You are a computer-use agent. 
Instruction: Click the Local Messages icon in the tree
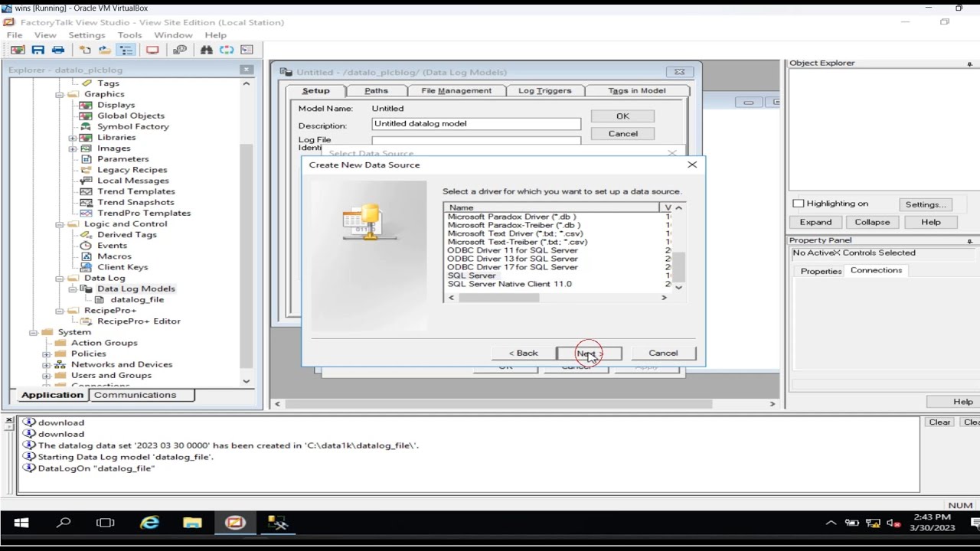pos(86,181)
